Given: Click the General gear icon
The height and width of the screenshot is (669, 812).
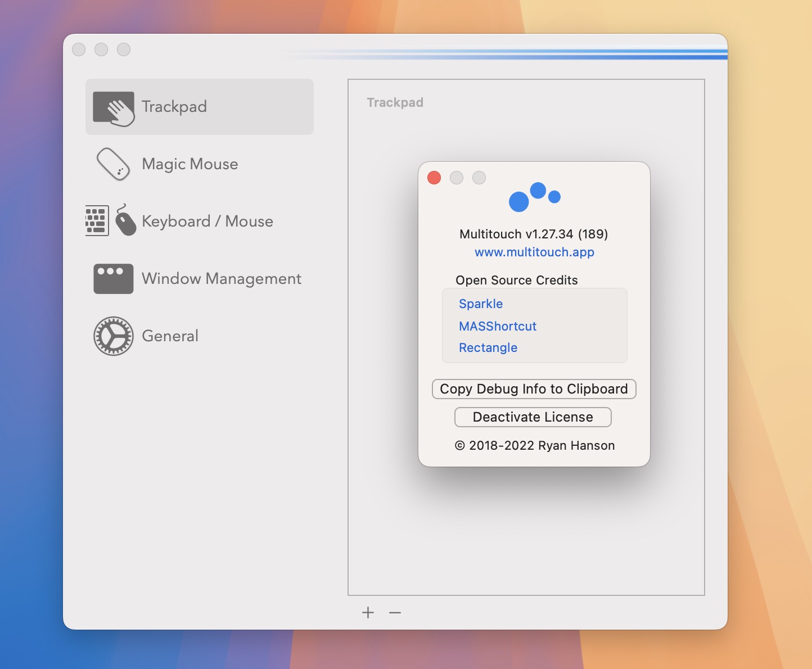Looking at the screenshot, I should (114, 336).
